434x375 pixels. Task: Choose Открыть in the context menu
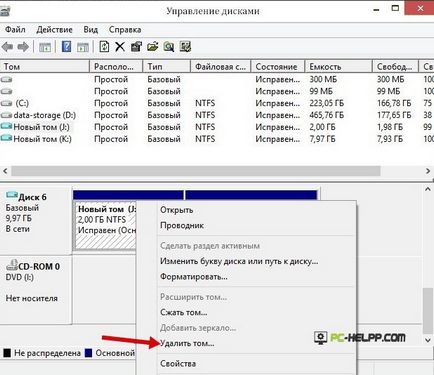point(177,210)
